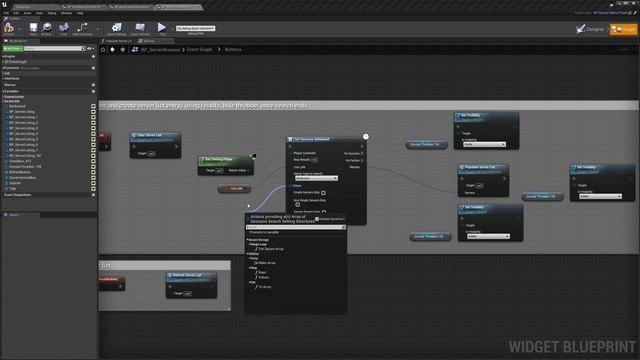Open the Help menu
The width and height of the screenshot is (640, 360).
click(80, 13)
